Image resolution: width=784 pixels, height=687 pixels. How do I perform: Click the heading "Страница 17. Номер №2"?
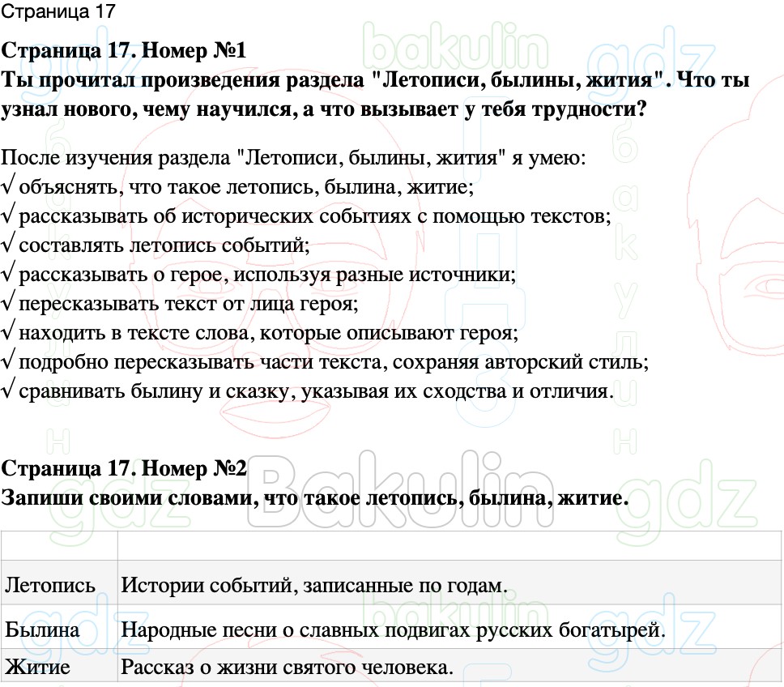tap(123, 468)
